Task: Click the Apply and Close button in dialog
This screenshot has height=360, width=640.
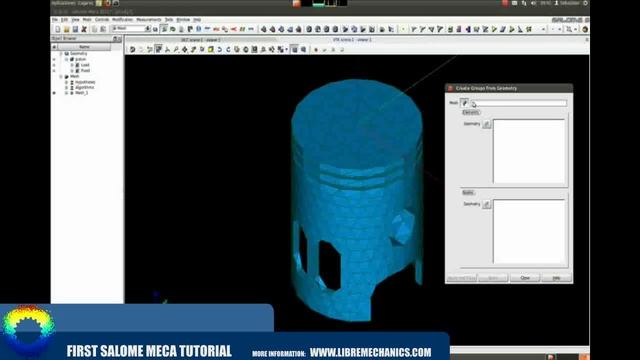Action: (x=462, y=278)
